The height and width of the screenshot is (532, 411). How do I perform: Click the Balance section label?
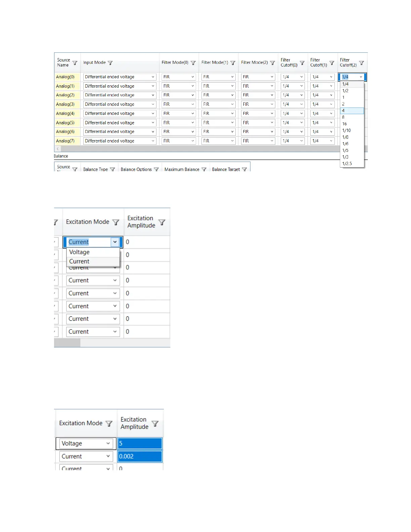pos(61,156)
